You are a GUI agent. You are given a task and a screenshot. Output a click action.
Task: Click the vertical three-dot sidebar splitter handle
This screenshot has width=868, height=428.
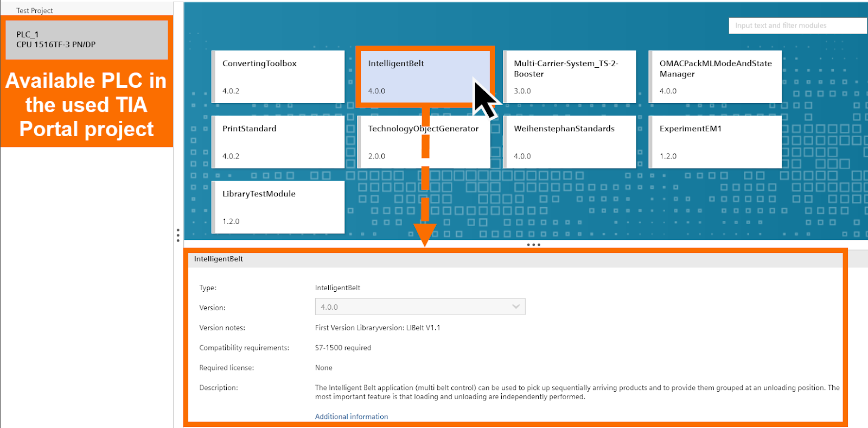178,235
